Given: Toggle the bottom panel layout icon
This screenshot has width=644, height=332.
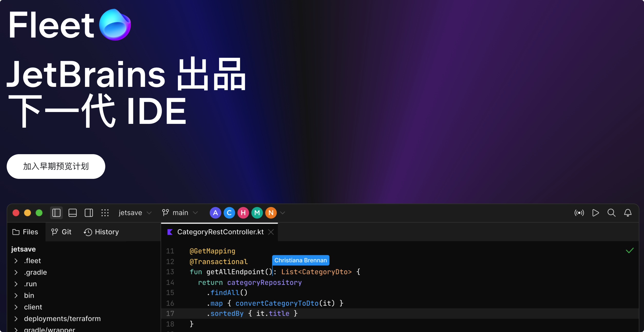Looking at the screenshot, I should tap(73, 213).
